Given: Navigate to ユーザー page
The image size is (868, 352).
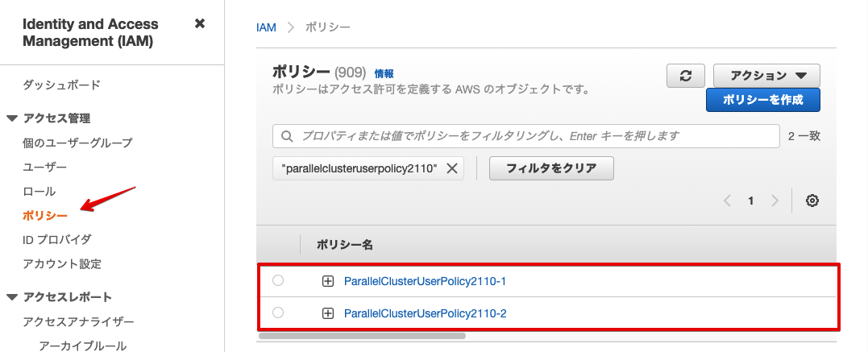Looking at the screenshot, I should pyautogui.click(x=45, y=168).
